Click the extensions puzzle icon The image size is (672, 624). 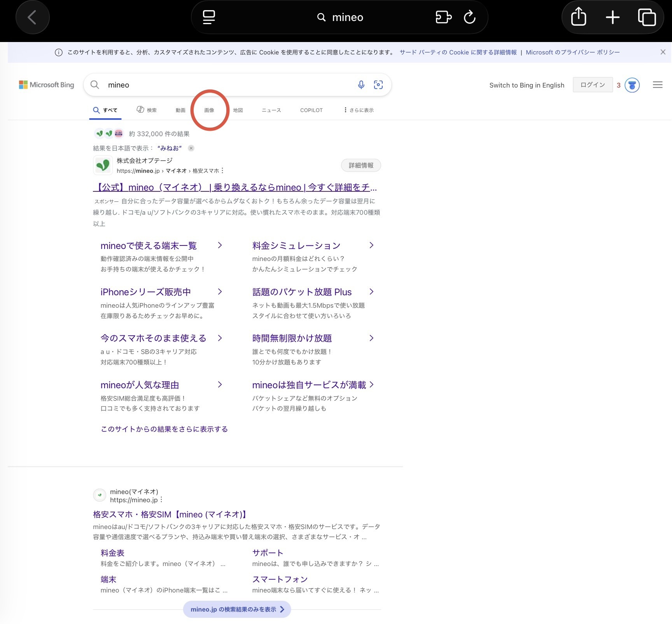coord(443,18)
